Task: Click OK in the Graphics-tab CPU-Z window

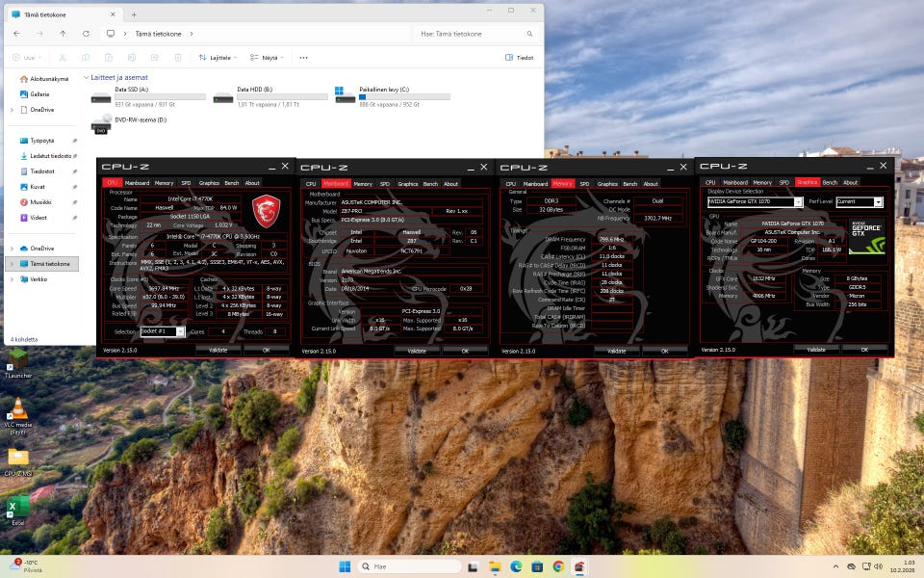Action: click(x=864, y=350)
